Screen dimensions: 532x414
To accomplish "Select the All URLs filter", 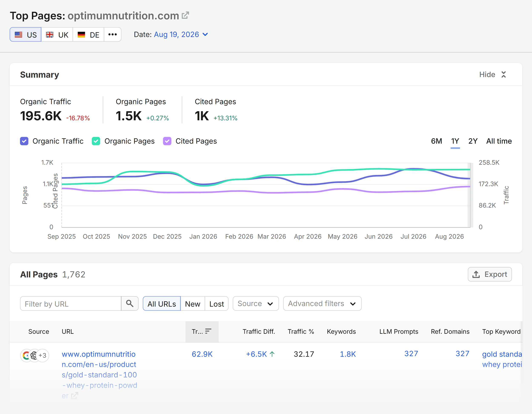I will [x=162, y=304].
